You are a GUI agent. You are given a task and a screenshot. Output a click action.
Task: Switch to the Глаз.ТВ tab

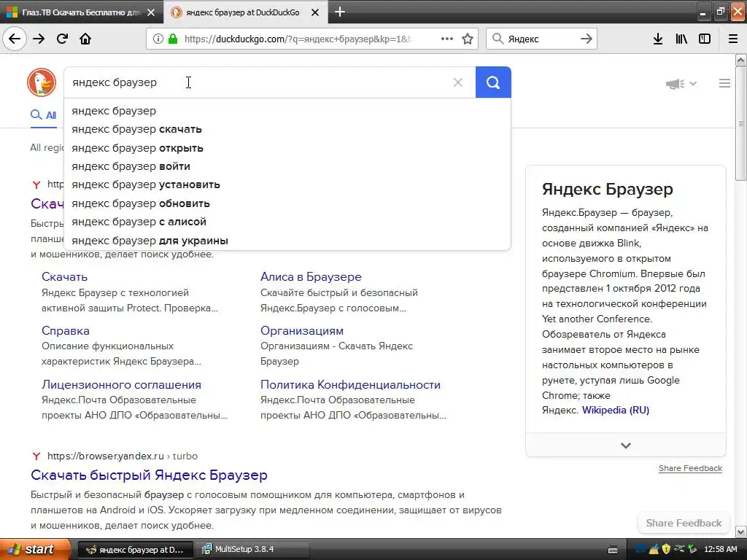click(x=81, y=12)
